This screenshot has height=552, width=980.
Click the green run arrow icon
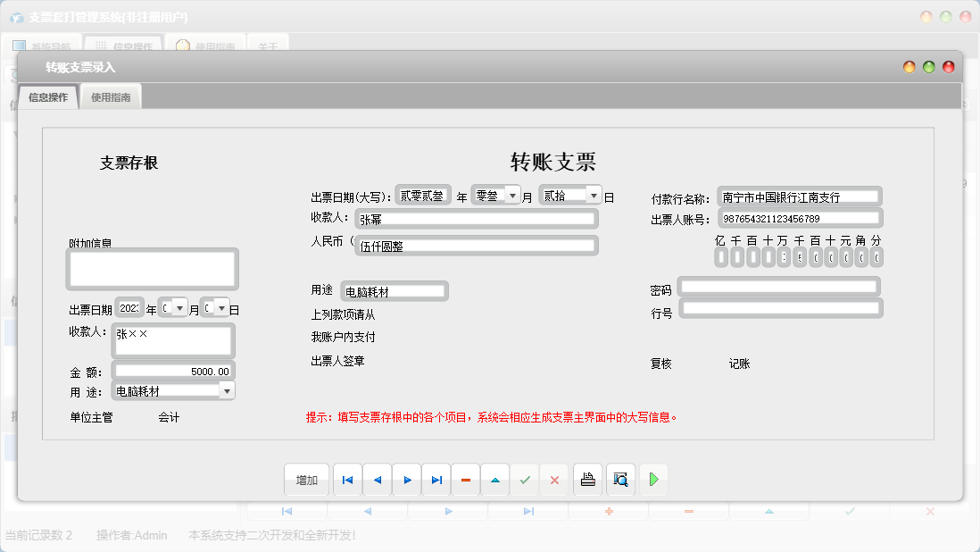[653, 480]
